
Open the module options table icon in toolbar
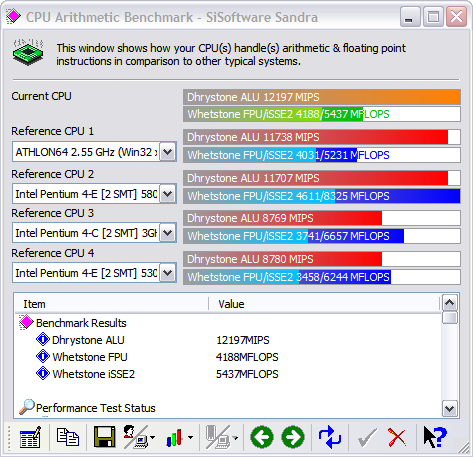[x=30, y=437]
